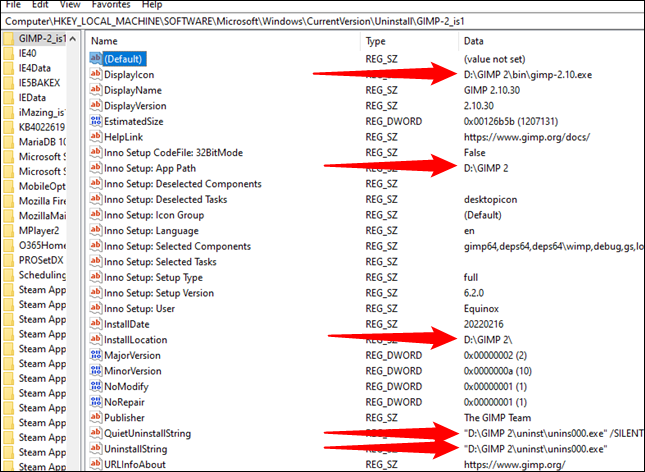Click the UninstallString value icon
The height and width of the screenshot is (472, 645).
(x=95, y=449)
